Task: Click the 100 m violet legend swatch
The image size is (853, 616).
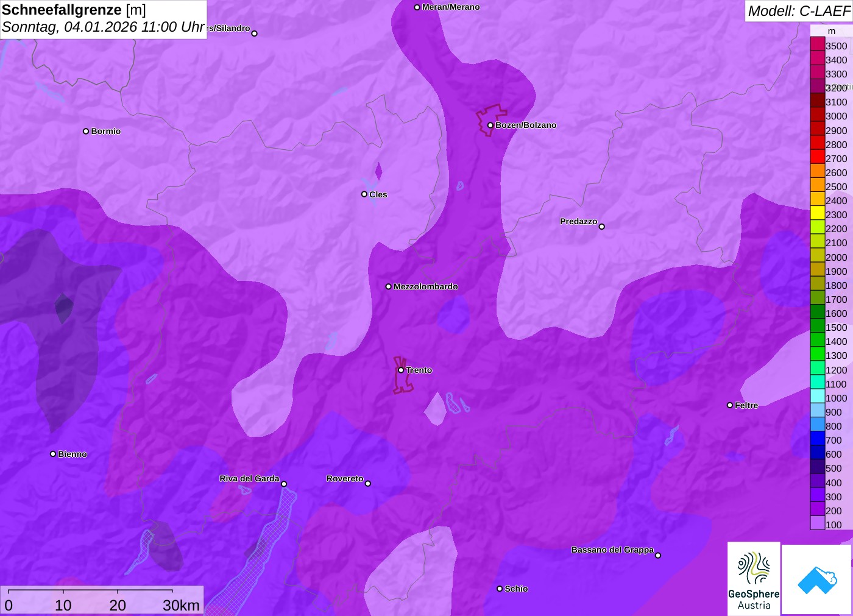Action: click(817, 523)
